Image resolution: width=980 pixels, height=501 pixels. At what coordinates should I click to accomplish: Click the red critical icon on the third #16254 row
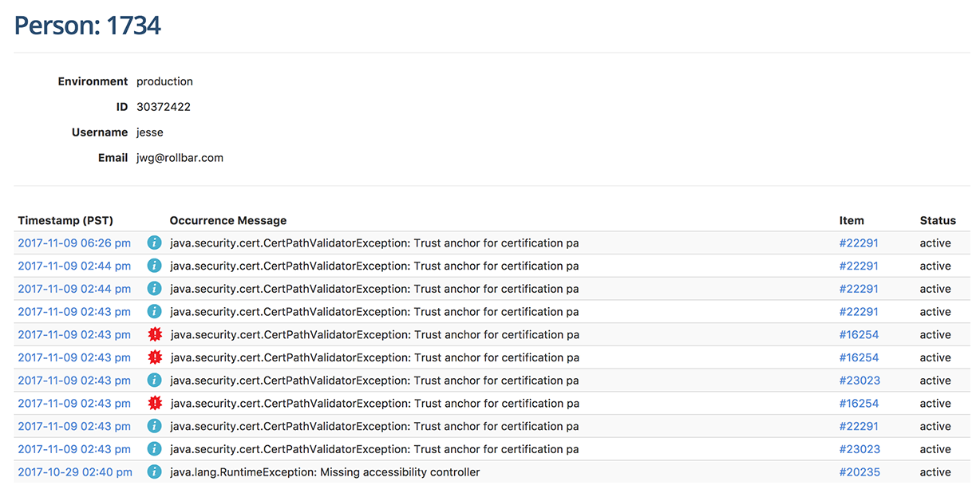point(154,403)
